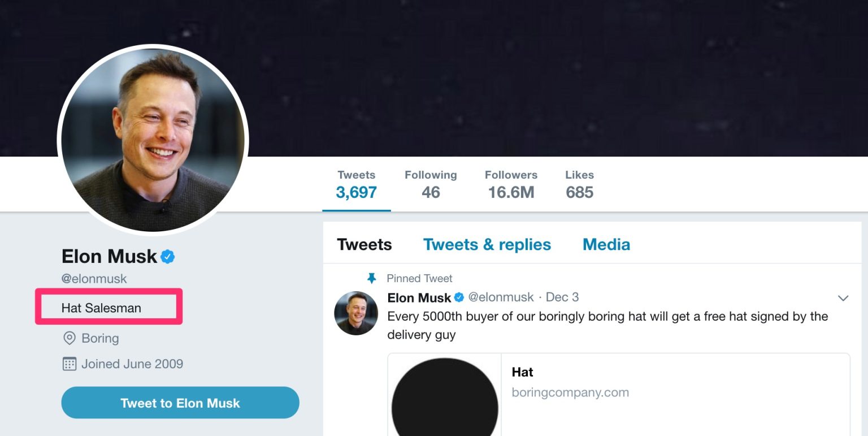Image resolution: width=868 pixels, height=436 pixels.
Task: Click the location pin icon near Boring
Action: [x=69, y=338]
